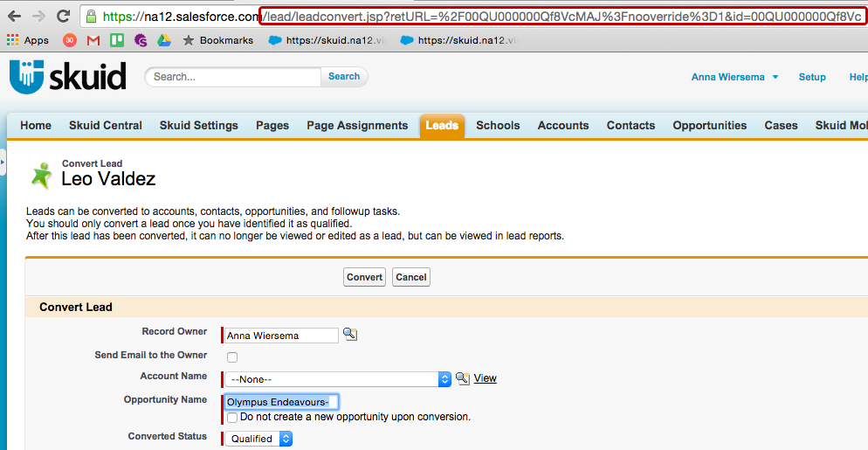The image size is (868, 450).
Task: Check Do not create a new opportunity
Action: click(232, 418)
